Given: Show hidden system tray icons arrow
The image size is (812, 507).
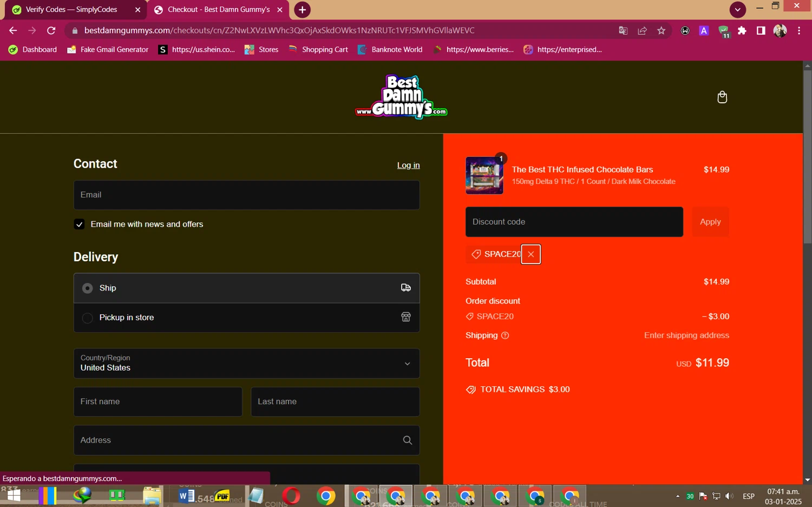Looking at the screenshot, I should [x=677, y=496].
